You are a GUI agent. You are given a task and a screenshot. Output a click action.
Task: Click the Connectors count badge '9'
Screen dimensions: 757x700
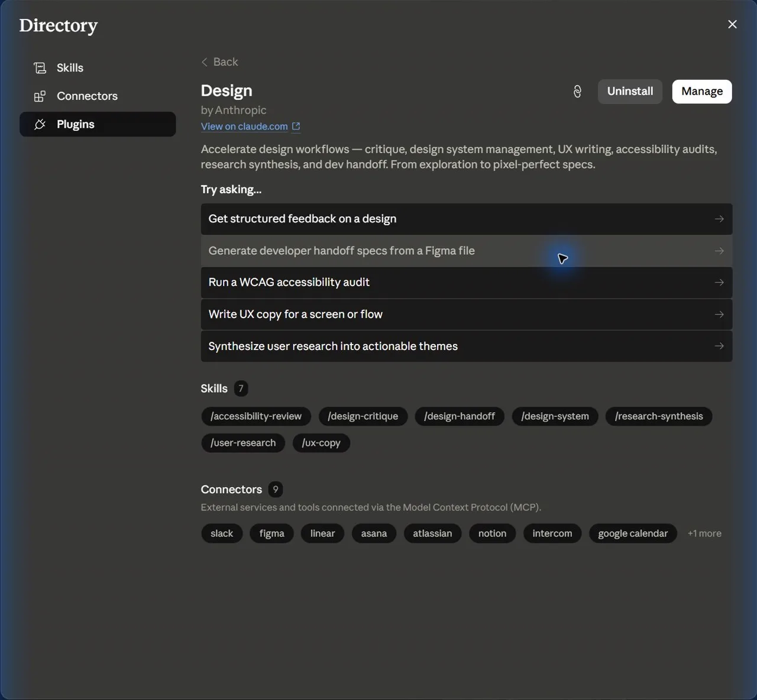coord(275,490)
